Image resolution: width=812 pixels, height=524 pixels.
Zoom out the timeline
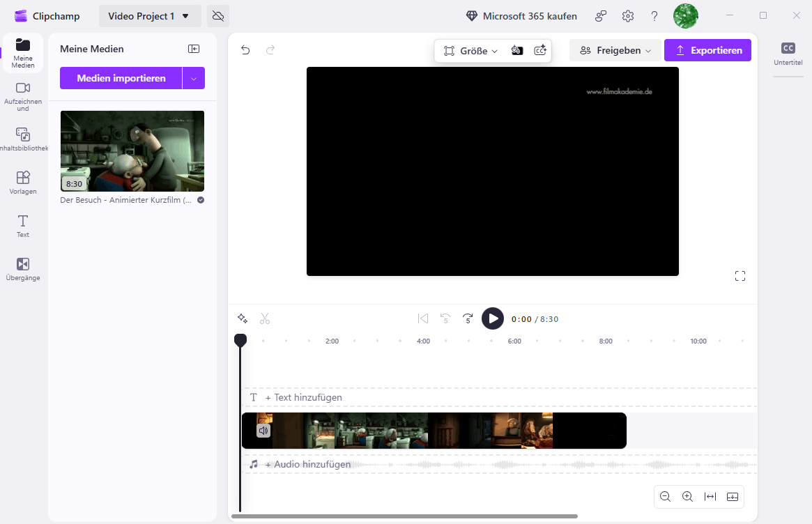coord(665,497)
